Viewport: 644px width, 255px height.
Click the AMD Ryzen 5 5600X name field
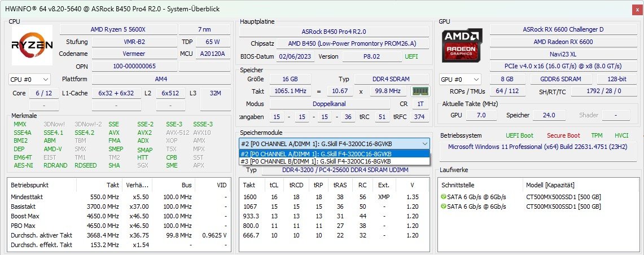(x=119, y=29)
